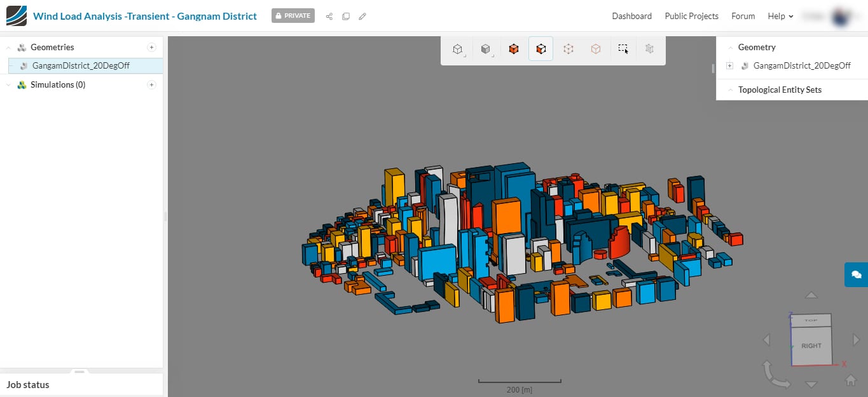Click the share project icon

click(x=329, y=16)
